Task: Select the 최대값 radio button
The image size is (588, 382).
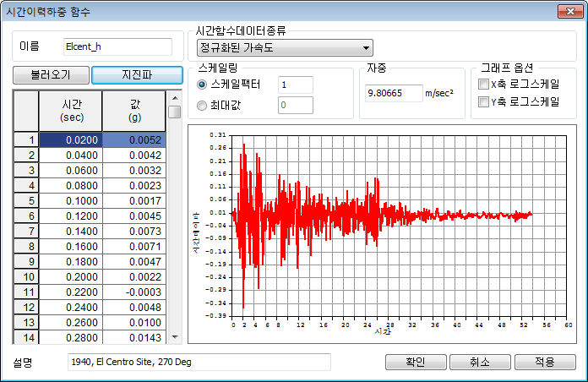Action: point(202,106)
